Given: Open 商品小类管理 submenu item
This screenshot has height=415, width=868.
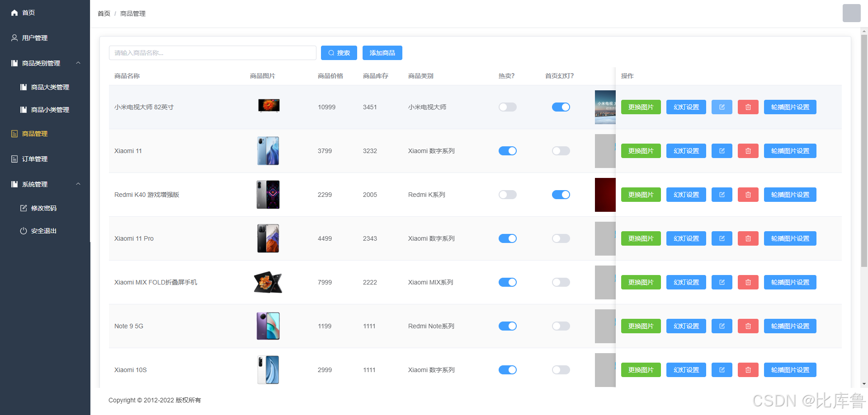Looking at the screenshot, I should [45, 110].
